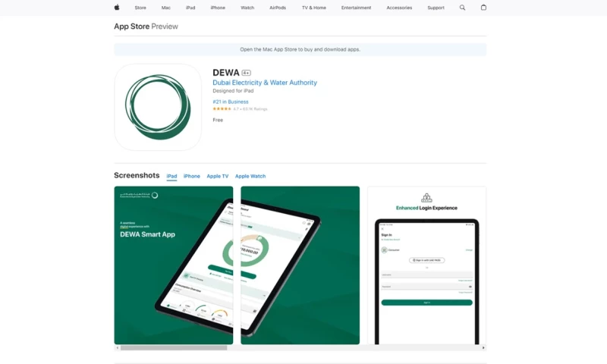607x364 pixels.
Task: Click the star rating display
Action: click(x=222, y=109)
